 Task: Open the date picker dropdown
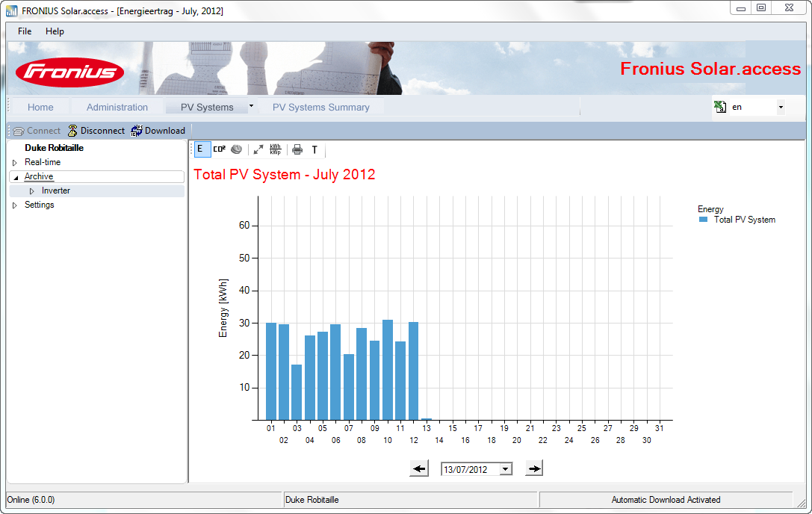tap(504, 468)
